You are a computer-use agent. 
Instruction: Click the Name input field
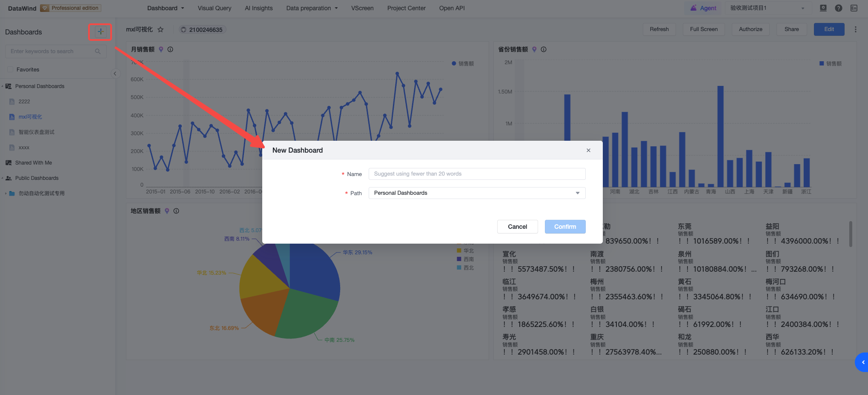click(477, 174)
